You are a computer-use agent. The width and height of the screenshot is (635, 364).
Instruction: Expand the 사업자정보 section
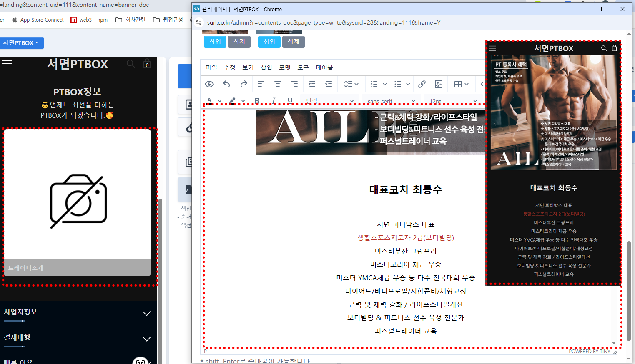pyautogui.click(x=78, y=313)
